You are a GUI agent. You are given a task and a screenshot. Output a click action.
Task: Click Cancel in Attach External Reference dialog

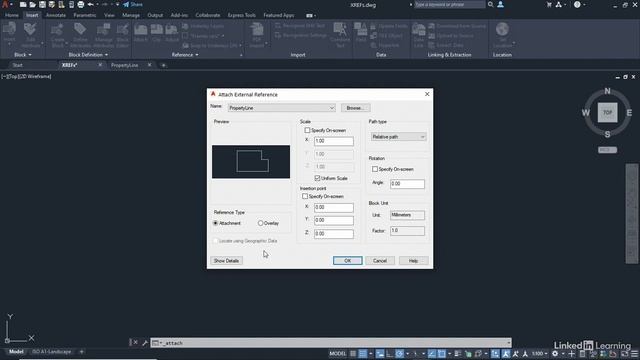coord(380,261)
